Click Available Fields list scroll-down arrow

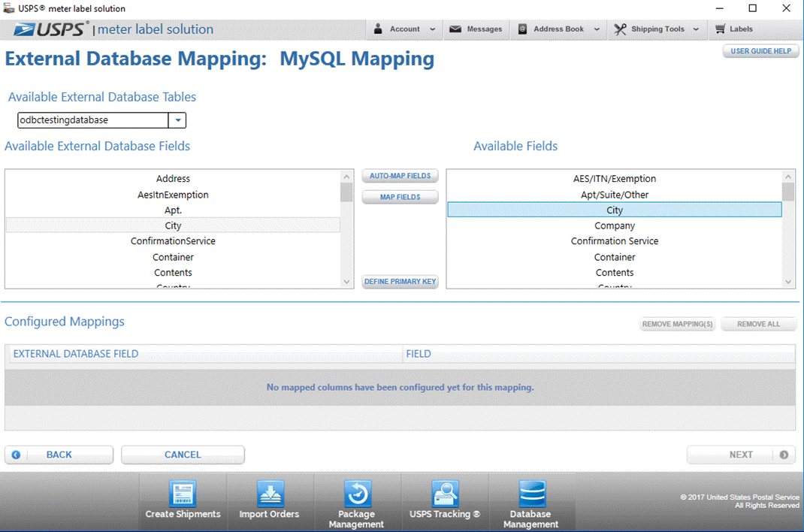pyautogui.click(x=788, y=282)
